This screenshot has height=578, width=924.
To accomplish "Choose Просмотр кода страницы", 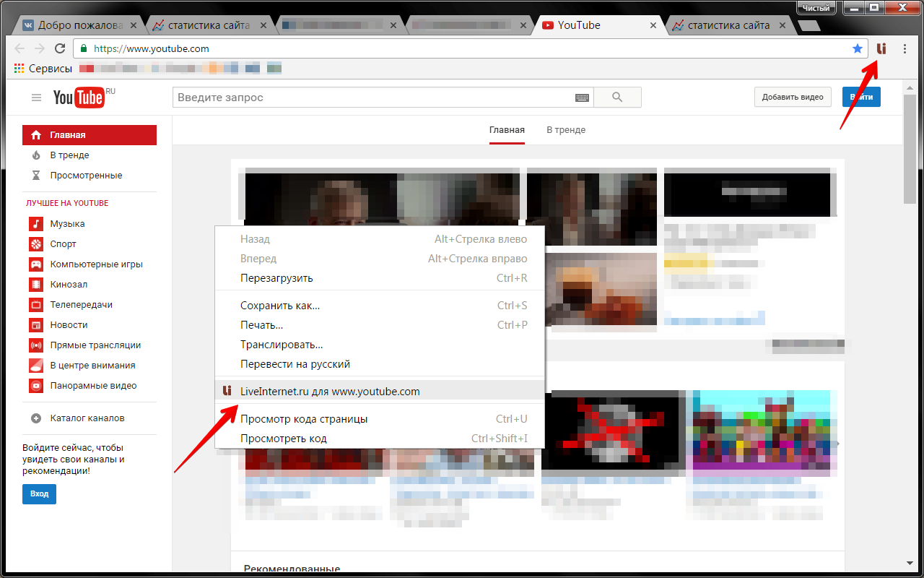I will point(380,419).
